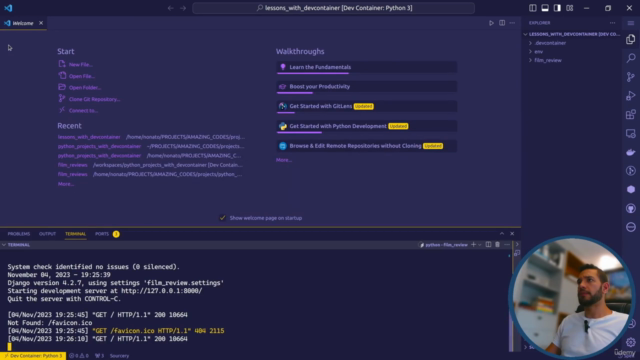Add a new terminal with plus icon
The image size is (640, 360).
point(473,244)
